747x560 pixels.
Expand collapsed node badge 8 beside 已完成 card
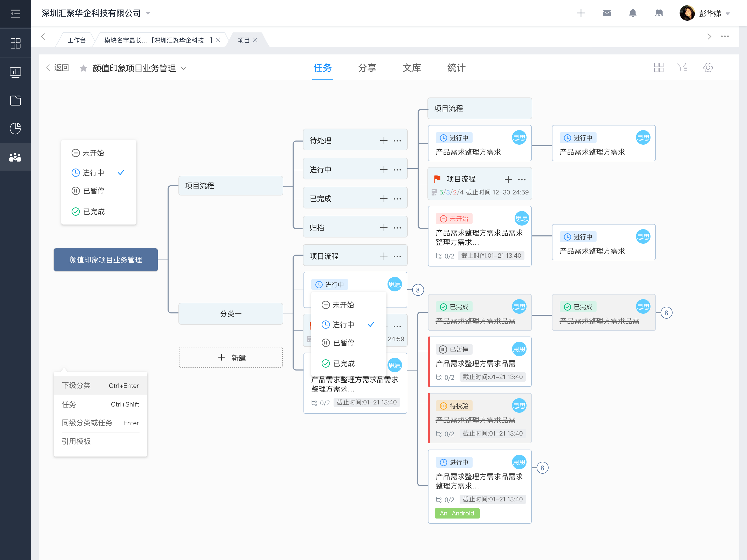666,313
